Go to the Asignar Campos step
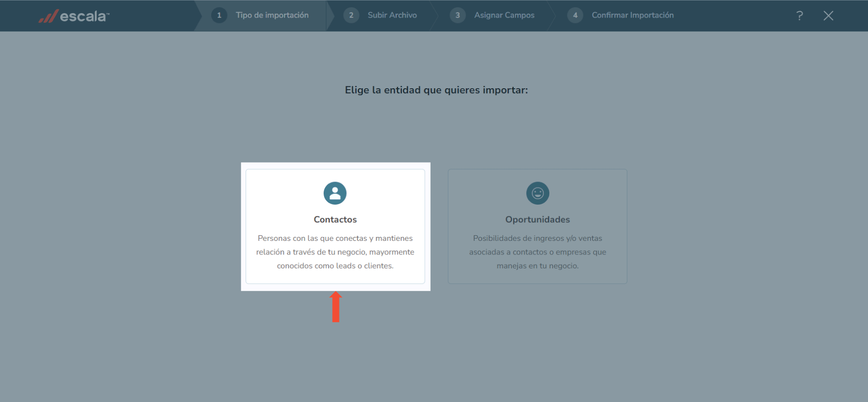 click(x=504, y=15)
